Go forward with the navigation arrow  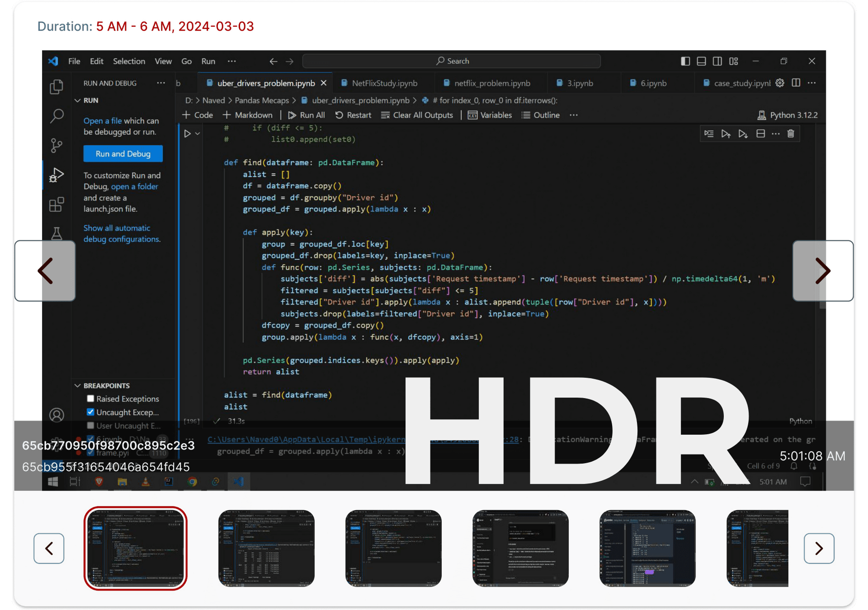(x=289, y=61)
